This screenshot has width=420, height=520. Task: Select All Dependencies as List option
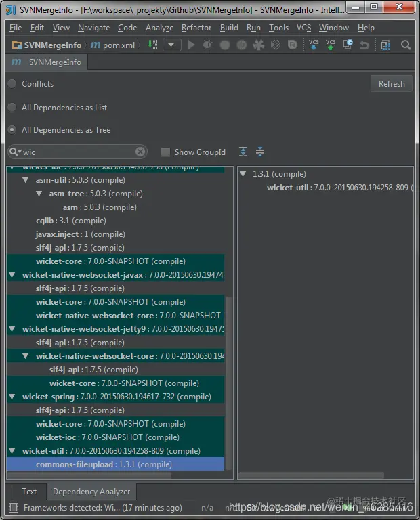(x=12, y=108)
